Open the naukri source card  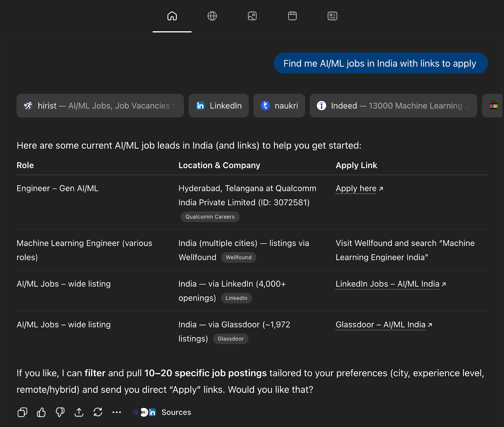click(x=279, y=106)
